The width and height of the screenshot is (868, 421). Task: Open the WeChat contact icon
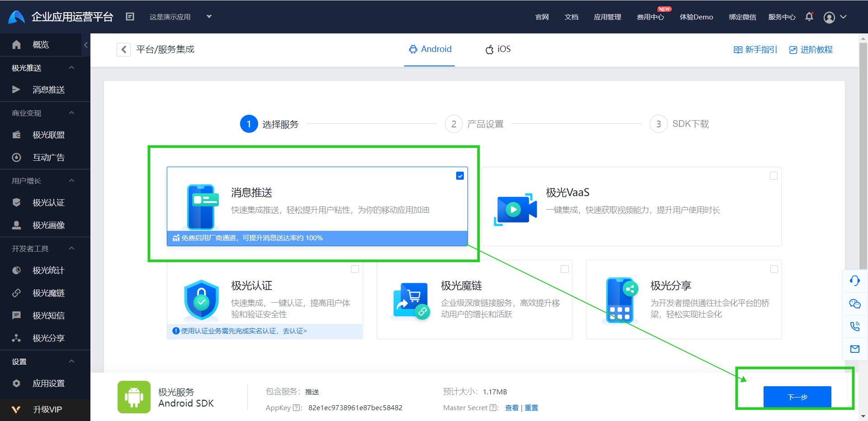click(854, 304)
